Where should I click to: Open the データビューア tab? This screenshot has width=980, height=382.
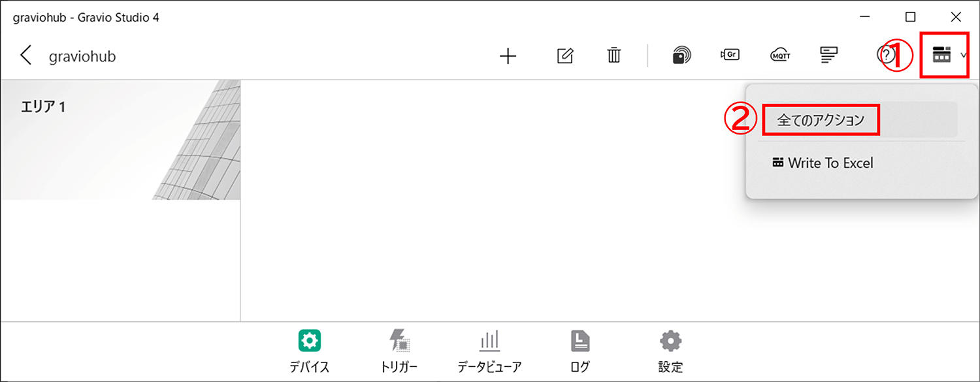click(489, 351)
